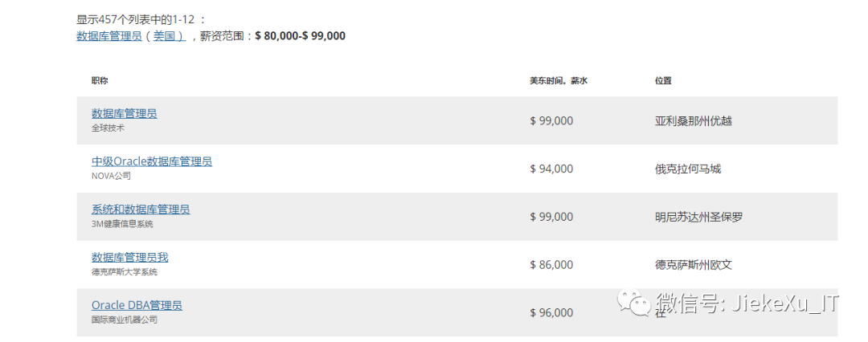
Task: Click the 位置 column header
Action: 663,81
